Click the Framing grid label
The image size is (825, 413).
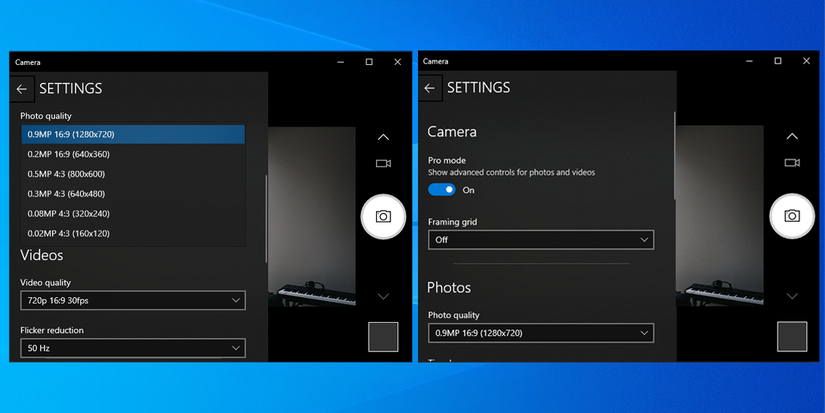[452, 222]
